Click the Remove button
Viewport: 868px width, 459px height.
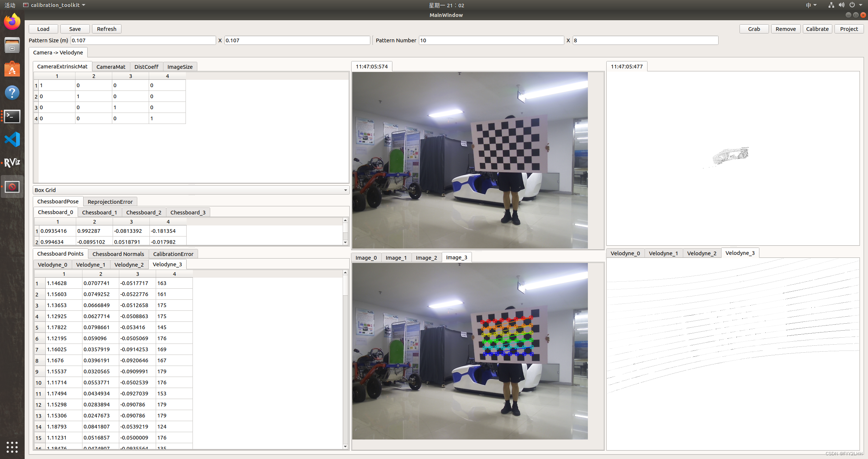click(x=785, y=29)
